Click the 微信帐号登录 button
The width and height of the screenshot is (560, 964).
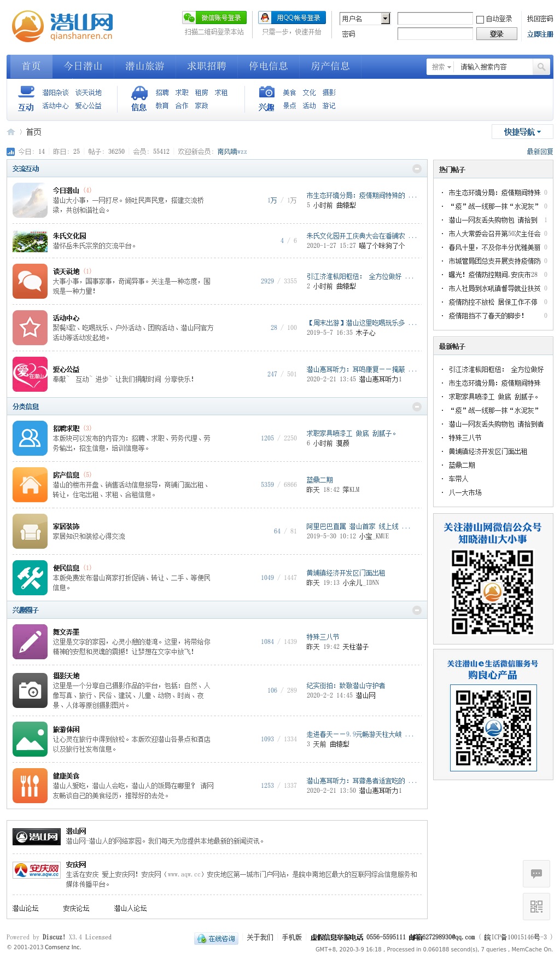tap(214, 18)
